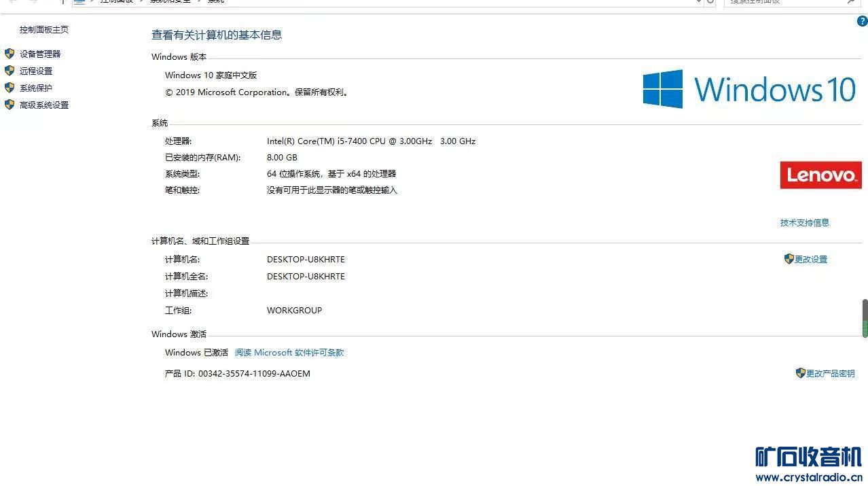Click the workgroup value WORKGROUP

(294, 311)
